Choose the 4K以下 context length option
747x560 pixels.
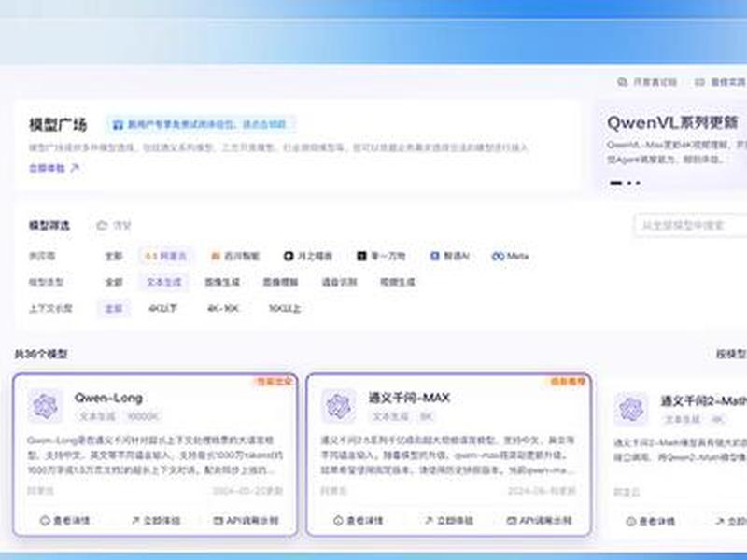point(162,309)
